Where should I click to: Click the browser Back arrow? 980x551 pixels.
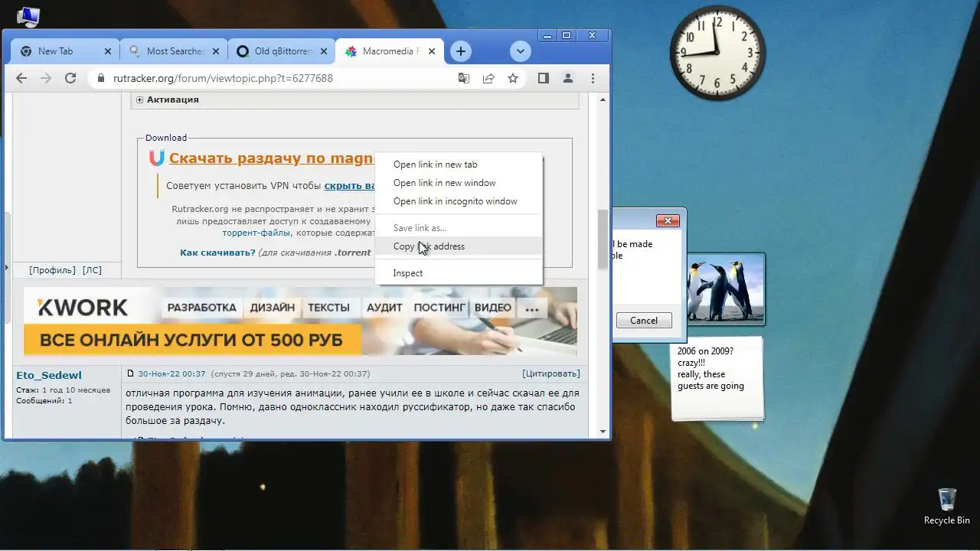21,78
